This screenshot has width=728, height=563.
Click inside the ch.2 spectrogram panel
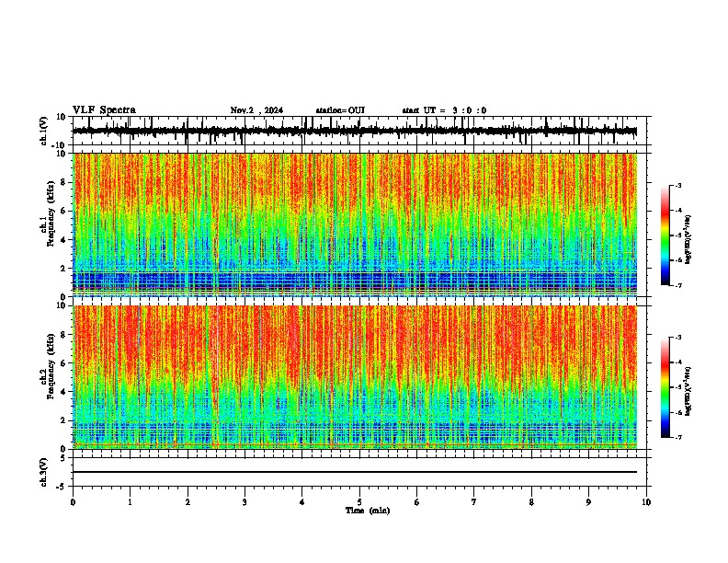point(355,377)
